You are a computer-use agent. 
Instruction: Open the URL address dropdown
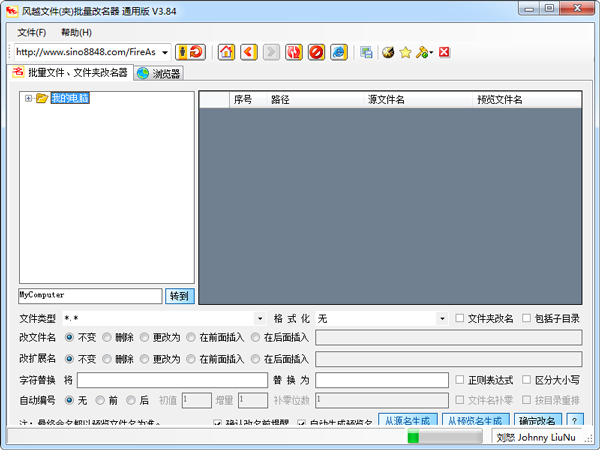pyautogui.click(x=165, y=52)
